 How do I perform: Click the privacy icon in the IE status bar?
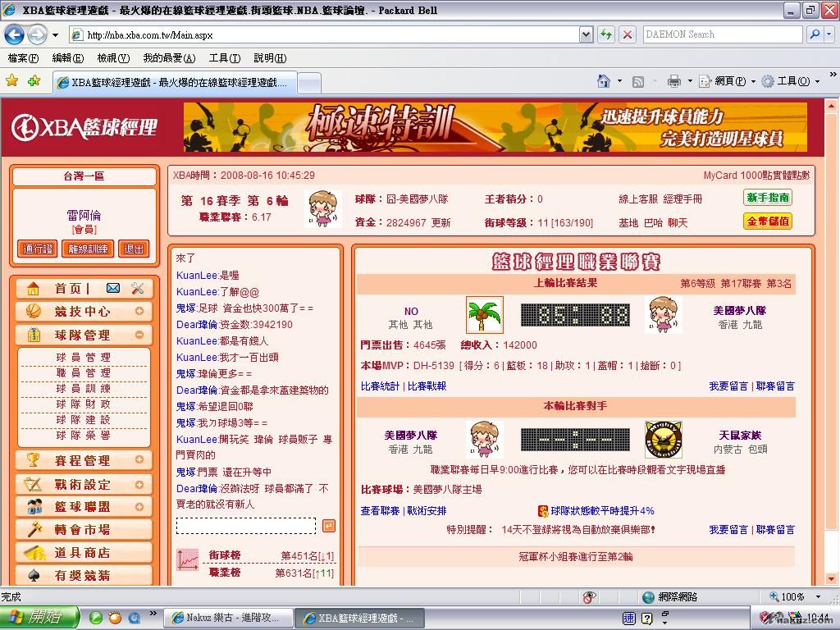click(589, 597)
